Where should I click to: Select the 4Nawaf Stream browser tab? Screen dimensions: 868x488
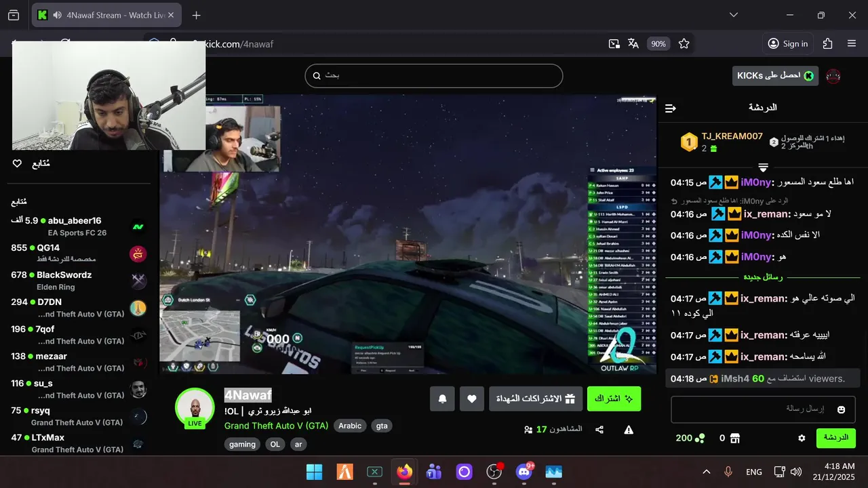point(106,15)
